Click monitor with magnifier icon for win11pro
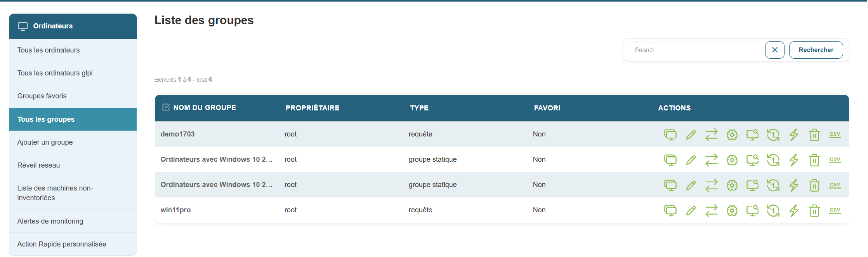The image size is (868, 257). pos(752,210)
